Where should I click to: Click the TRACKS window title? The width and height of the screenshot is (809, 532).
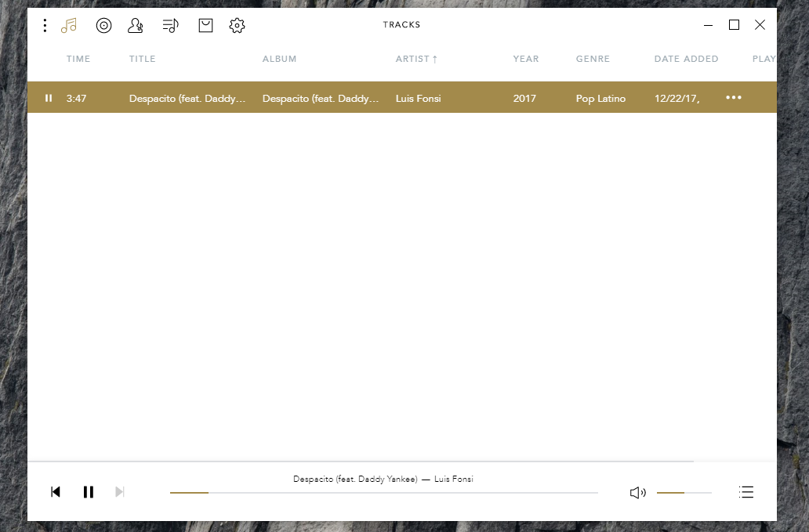[x=401, y=25]
